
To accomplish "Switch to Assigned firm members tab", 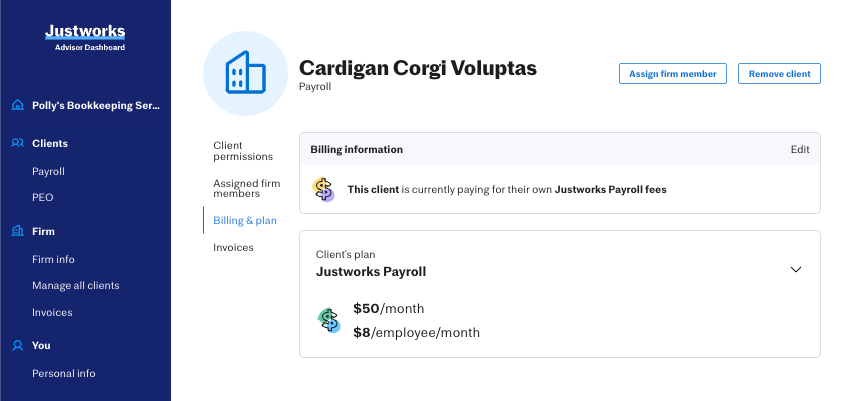I will [246, 188].
